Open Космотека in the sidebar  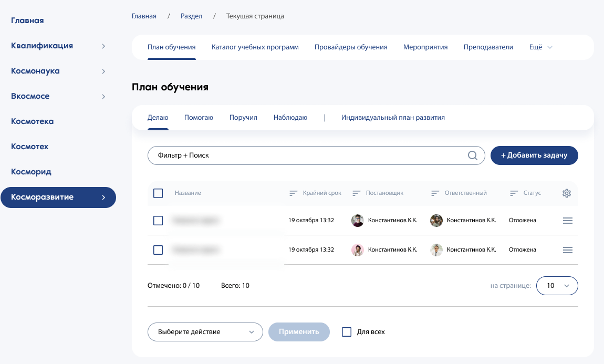[x=33, y=122]
